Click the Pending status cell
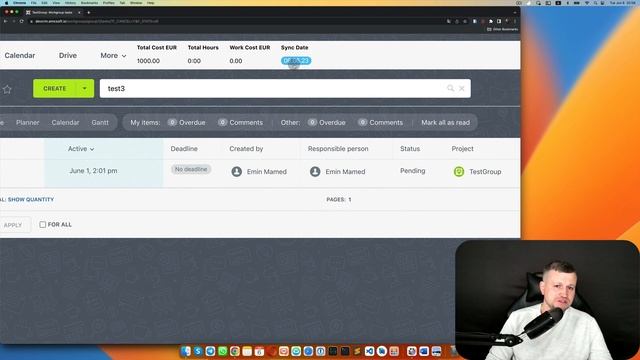Viewport: 640px width, 360px height. (412, 171)
